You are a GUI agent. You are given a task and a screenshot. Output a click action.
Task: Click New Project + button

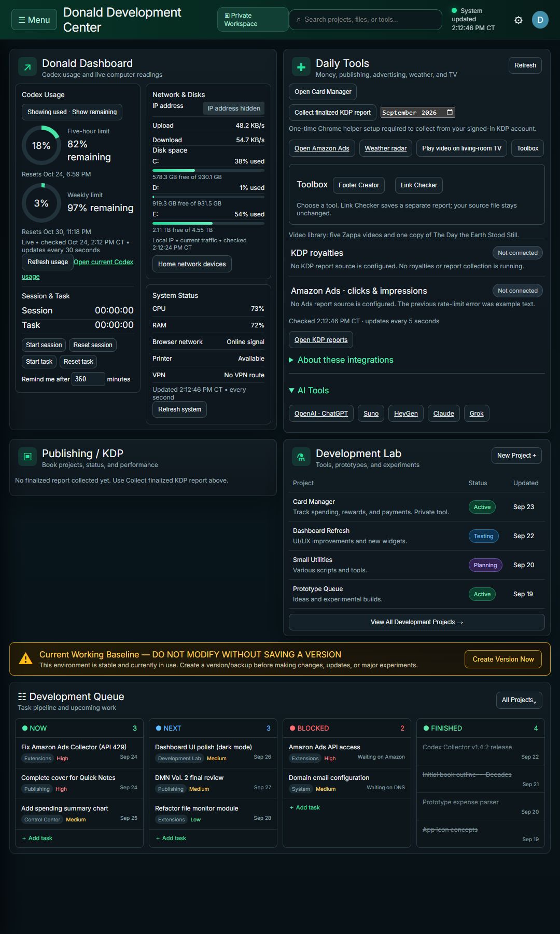[516, 455]
